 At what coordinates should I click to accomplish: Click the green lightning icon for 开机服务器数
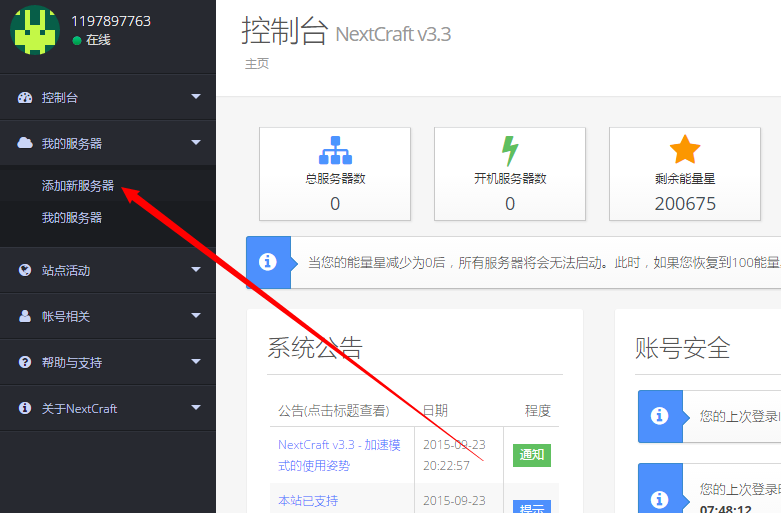[x=510, y=150]
